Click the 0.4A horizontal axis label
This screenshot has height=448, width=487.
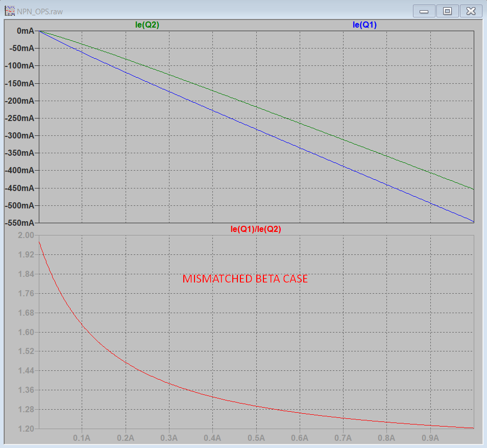pyautogui.click(x=213, y=438)
